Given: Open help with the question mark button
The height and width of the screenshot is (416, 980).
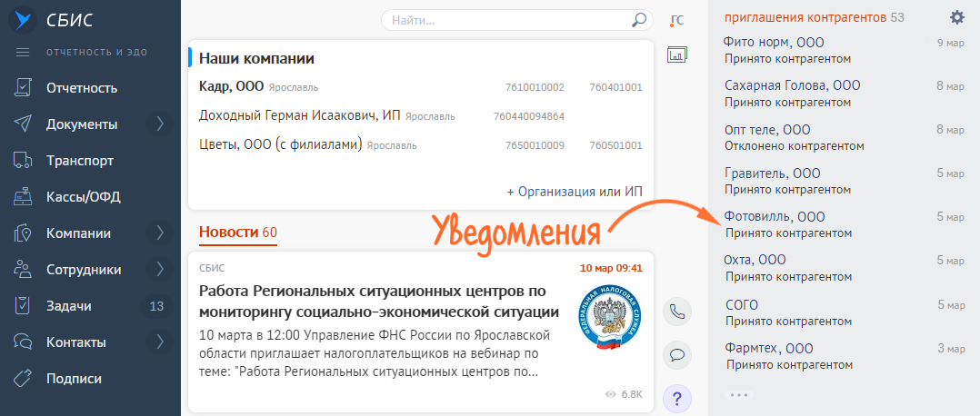Looking at the screenshot, I should pos(676,397).
